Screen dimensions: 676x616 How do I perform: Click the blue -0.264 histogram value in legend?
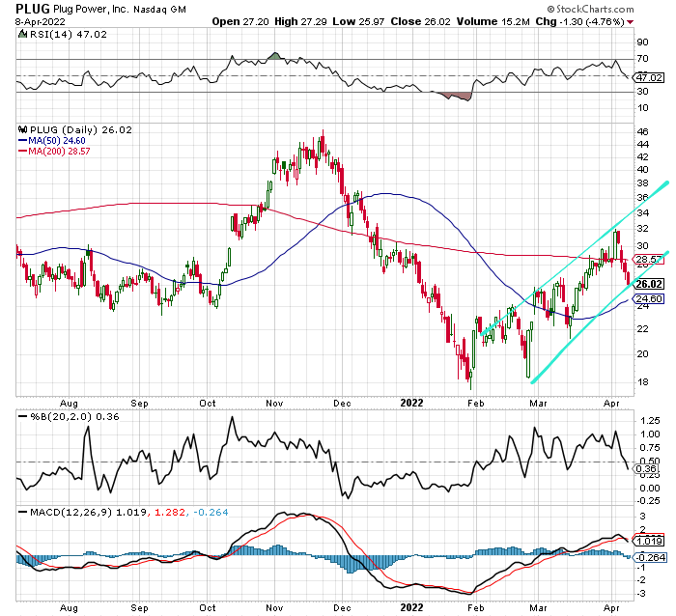(211, 512)
